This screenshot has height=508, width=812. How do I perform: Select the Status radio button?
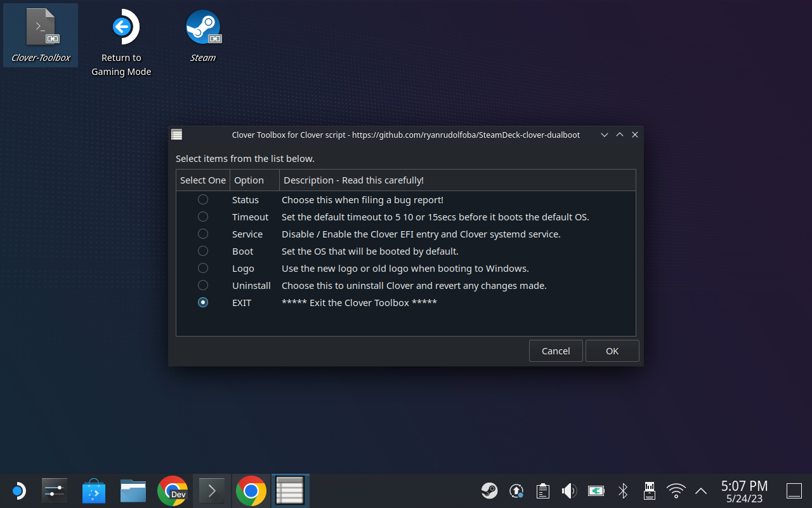click(x=203, y=199)
